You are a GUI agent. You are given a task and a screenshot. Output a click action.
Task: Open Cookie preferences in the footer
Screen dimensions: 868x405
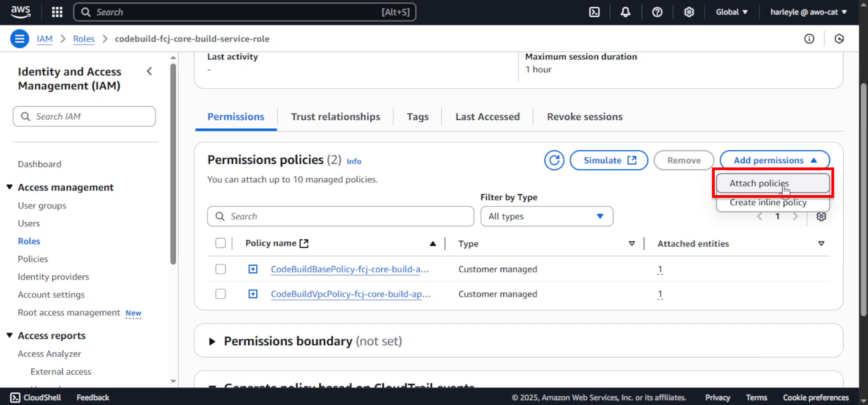tap(816, 397)
